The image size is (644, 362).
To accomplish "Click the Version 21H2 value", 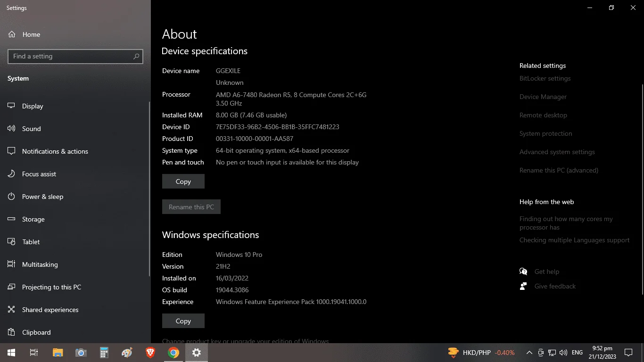I will point(223,266).
